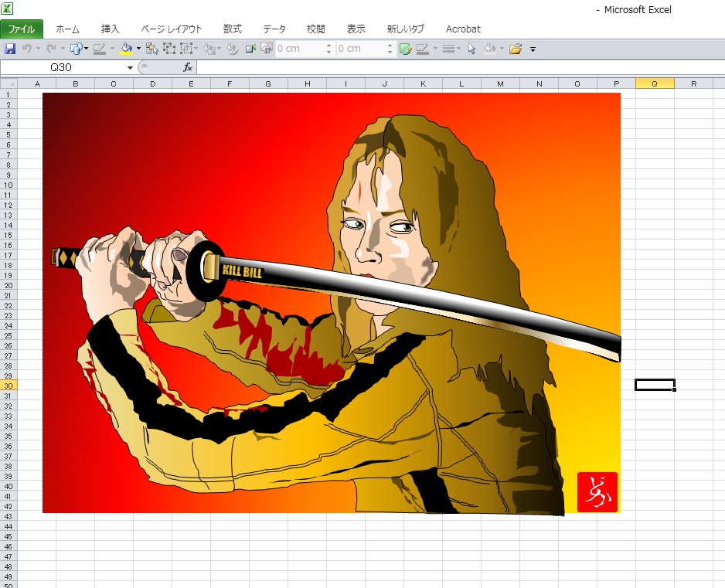Activate the Select Objects arrow cursor

pos(471,49)
